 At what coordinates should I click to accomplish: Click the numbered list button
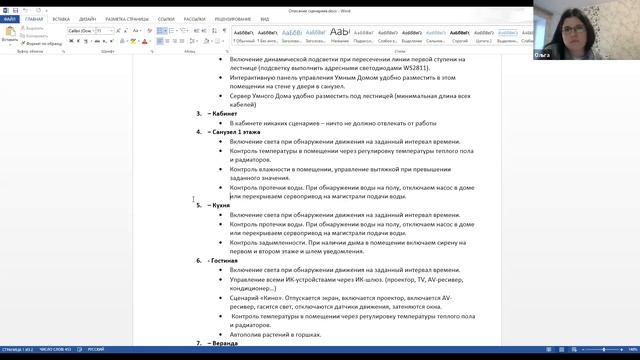point(171,31)
